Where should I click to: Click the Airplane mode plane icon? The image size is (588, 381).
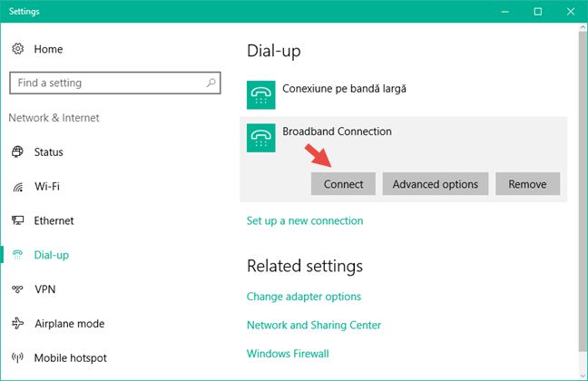[x=17, y=323]
